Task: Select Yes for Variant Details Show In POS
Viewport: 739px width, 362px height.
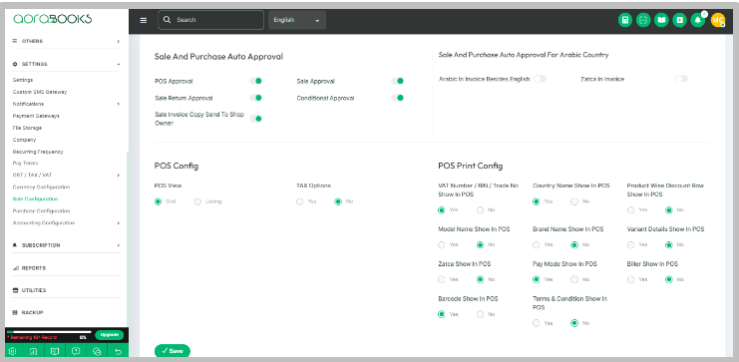Action: pos(631,245)
